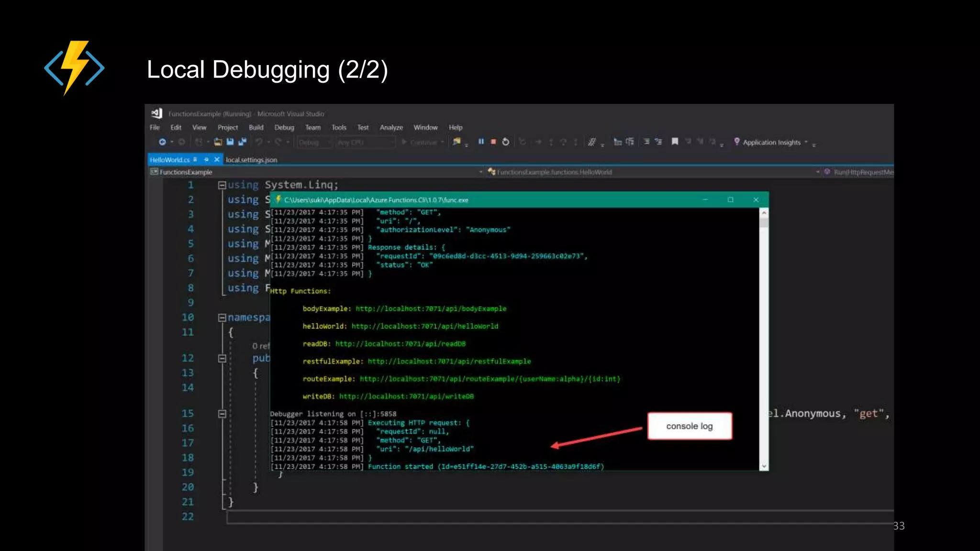Save the current file with Save icon
Screen dimensions: 980x551
point(230,142)
